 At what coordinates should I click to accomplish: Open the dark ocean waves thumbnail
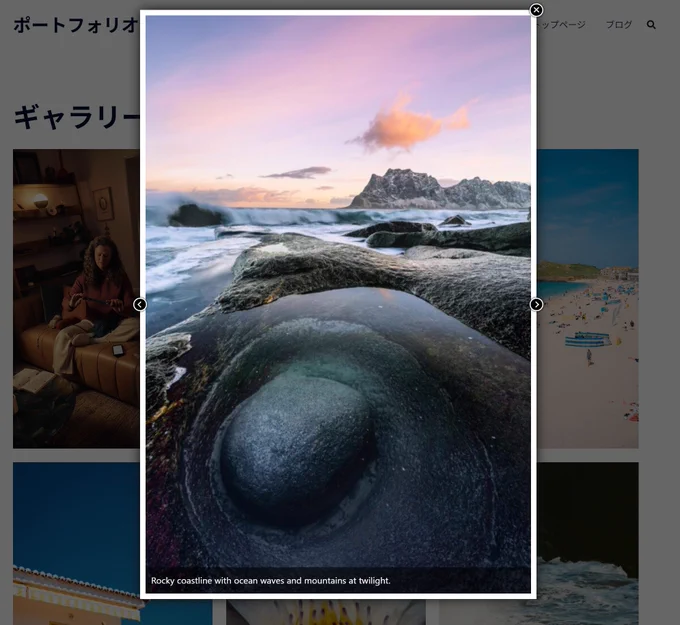pos(588,543)
